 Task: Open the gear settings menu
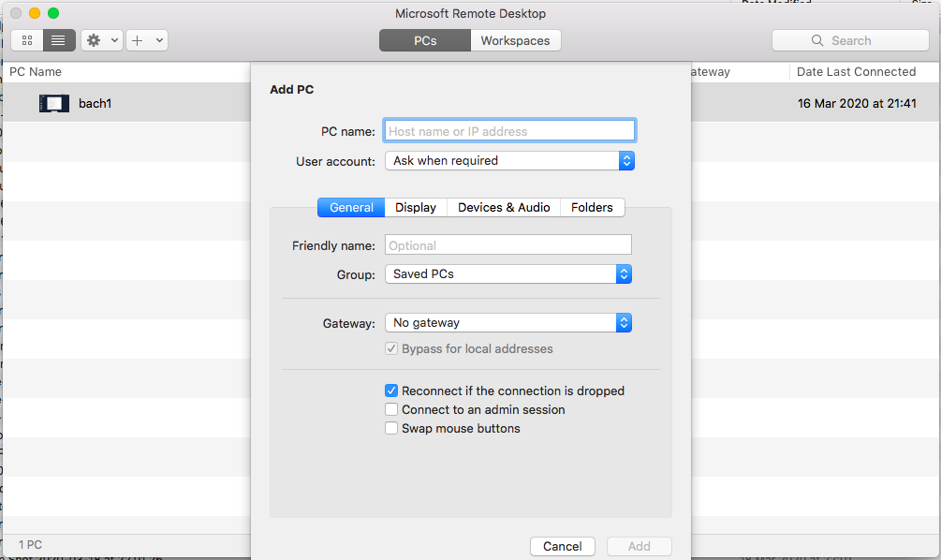[x=101, y=40]
